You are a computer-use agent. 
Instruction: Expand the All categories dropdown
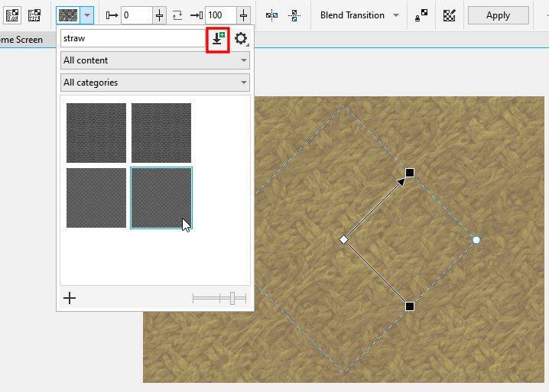[x=155, y=83]
